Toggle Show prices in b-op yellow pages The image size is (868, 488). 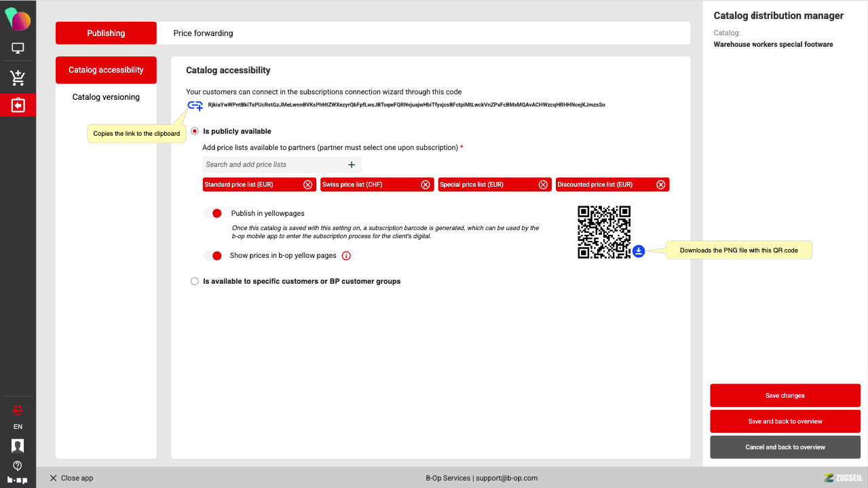[x=213, y=256]
